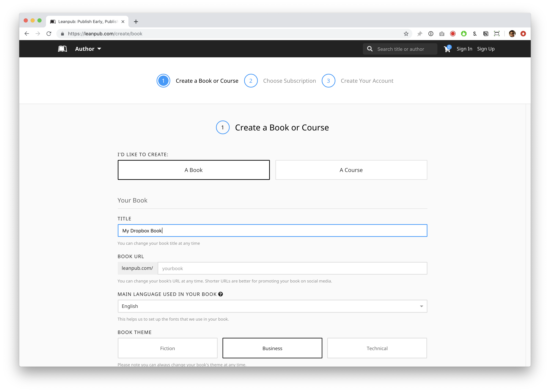Image resolution: width=550 pixels, height=392 pixels.
Task: Expand the Author dropdown menu
Action: [x=88, y=49]
